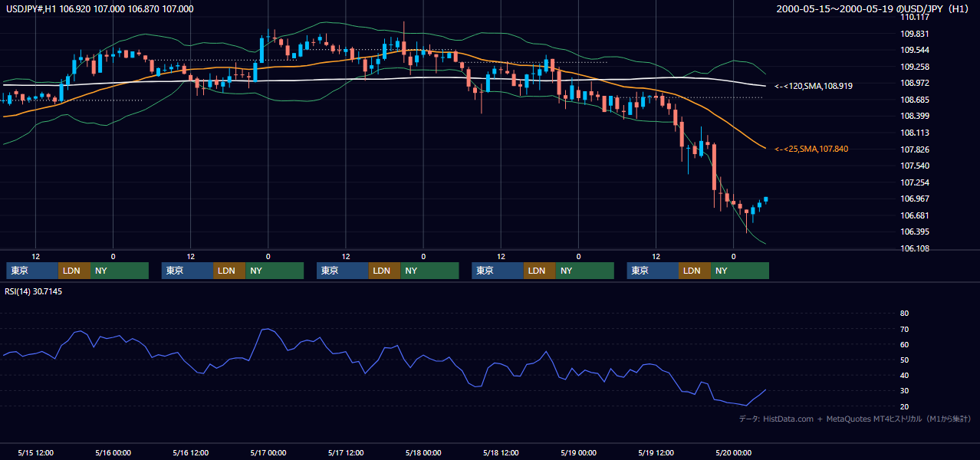Click price axis label 108.685
The height and width of the screenshot is (460, 980).
point(915,100)
